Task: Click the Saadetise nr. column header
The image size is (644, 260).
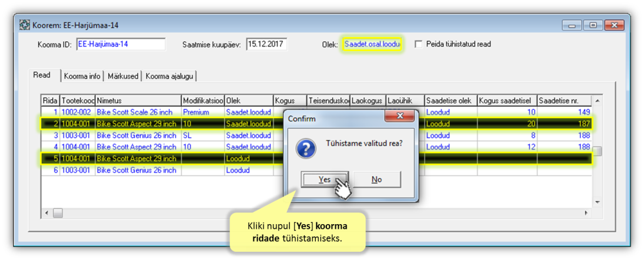Action: 565,101
